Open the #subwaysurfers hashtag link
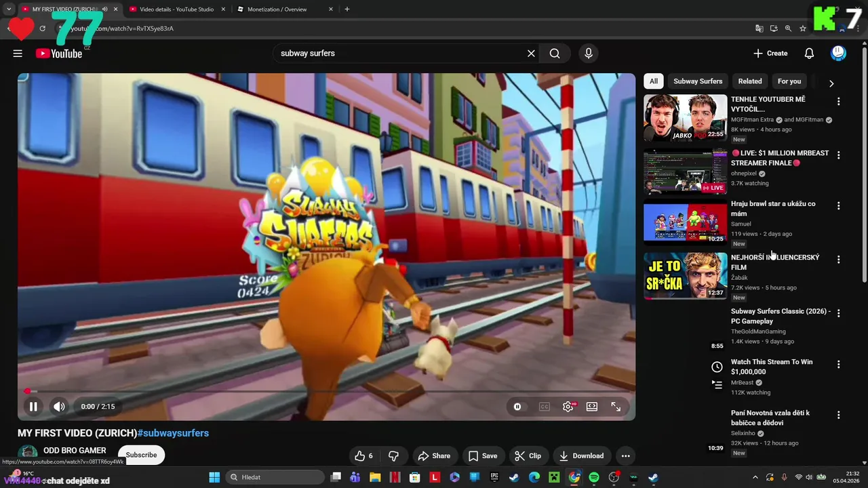This screenshot has width=868, height=488. tap(173, 433)
